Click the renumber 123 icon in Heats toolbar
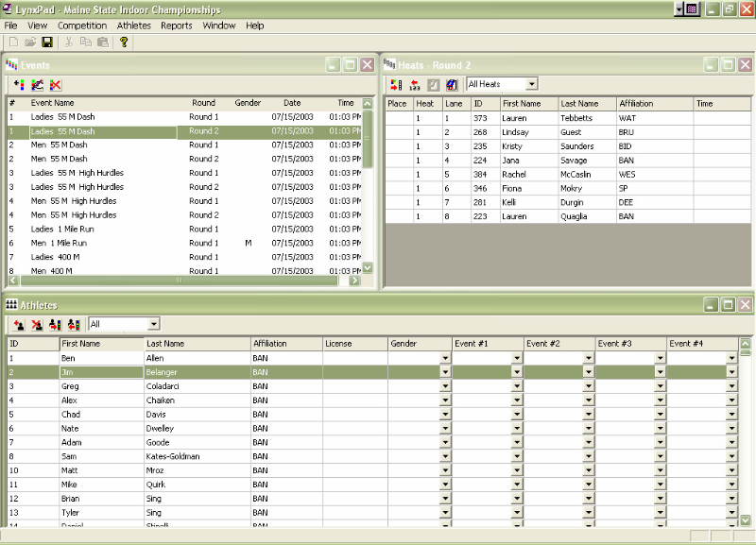 (x=415, y=85)
